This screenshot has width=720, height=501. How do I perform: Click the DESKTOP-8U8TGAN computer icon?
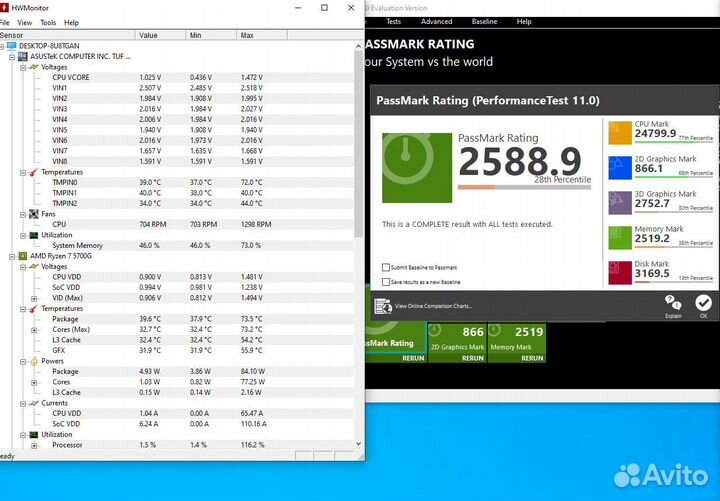click(x=12, y=46)
